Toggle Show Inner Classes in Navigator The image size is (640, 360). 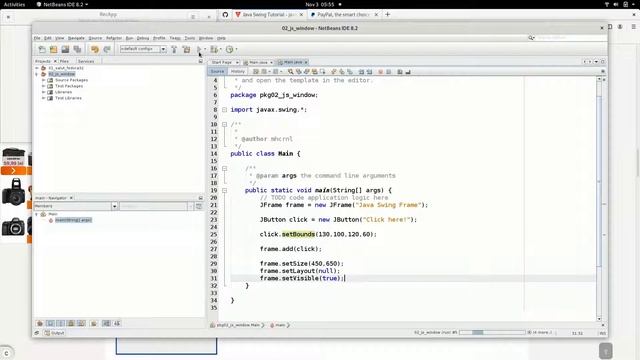coord(81,323)
